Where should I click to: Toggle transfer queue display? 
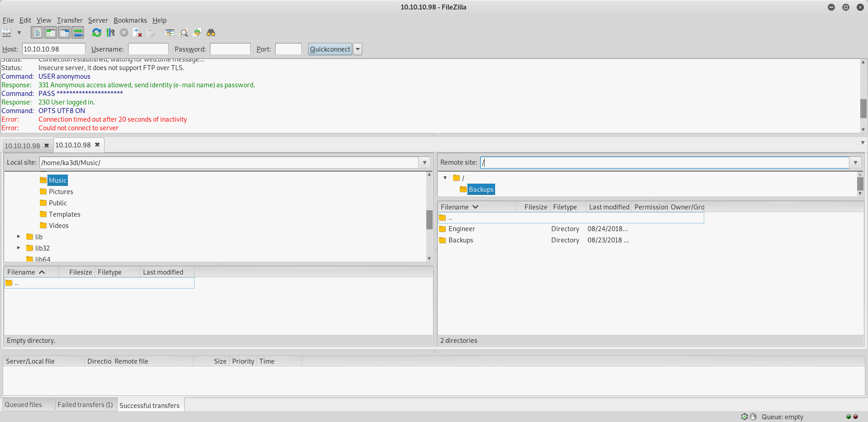78,33
